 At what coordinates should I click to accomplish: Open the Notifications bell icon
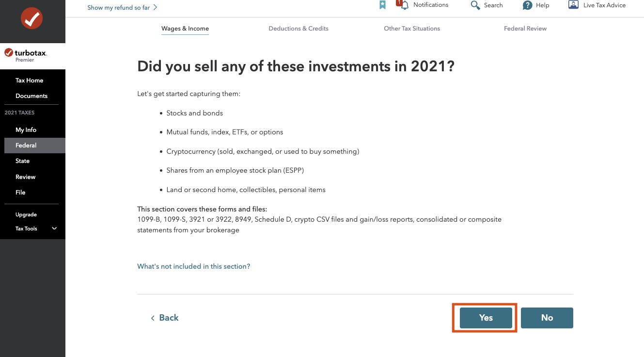tap(404, 5)
